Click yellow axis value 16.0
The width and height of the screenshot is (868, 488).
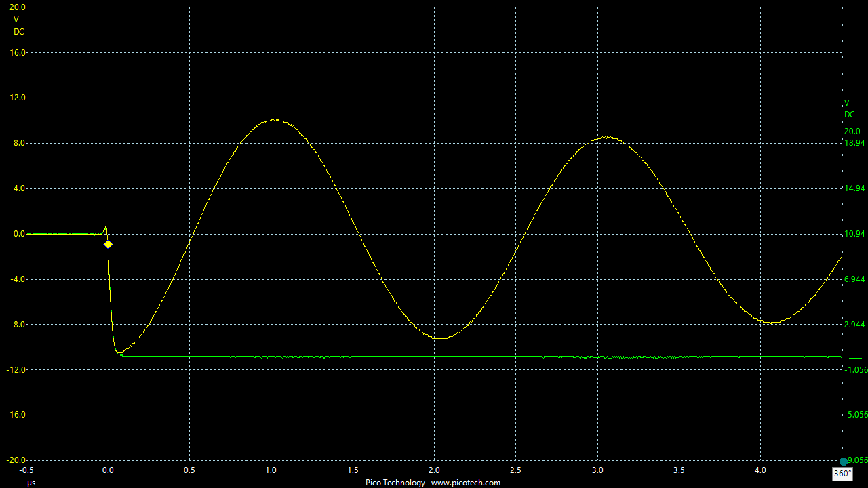pos(18,53)
